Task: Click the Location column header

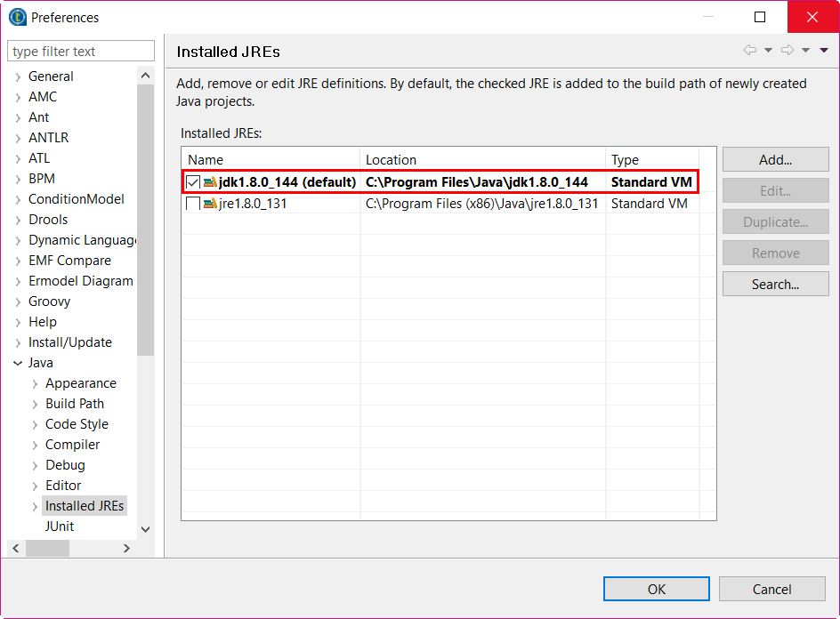Action: [482, 159]
